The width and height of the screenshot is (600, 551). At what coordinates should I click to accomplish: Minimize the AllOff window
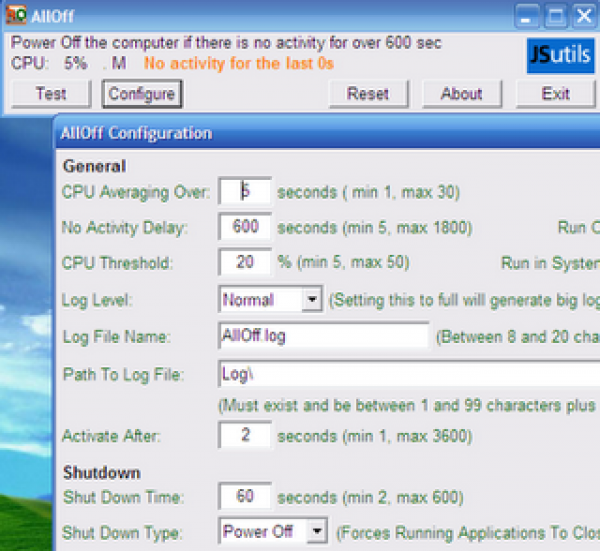tap(527, 17)
